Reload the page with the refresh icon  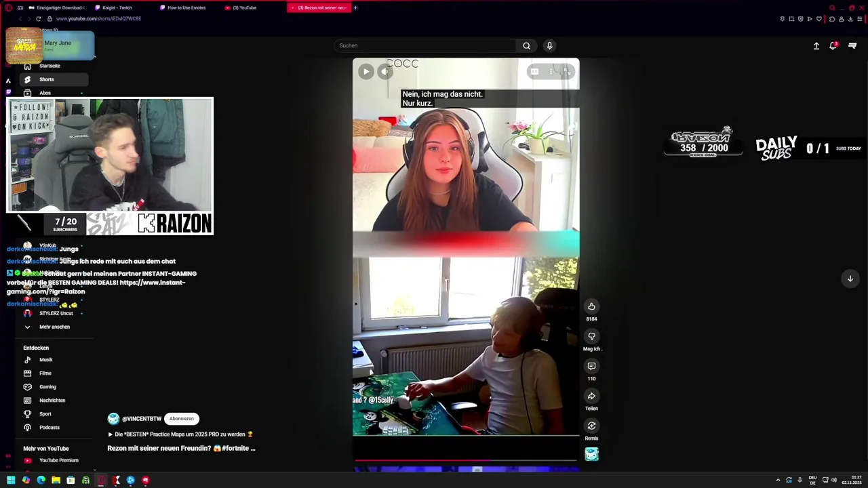[38, 19]
